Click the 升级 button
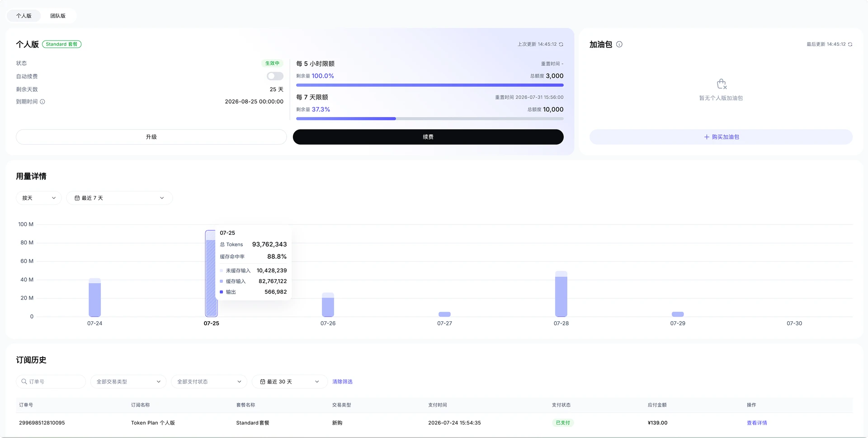This screenshot has height=438, width=868. tap(151, 137)
